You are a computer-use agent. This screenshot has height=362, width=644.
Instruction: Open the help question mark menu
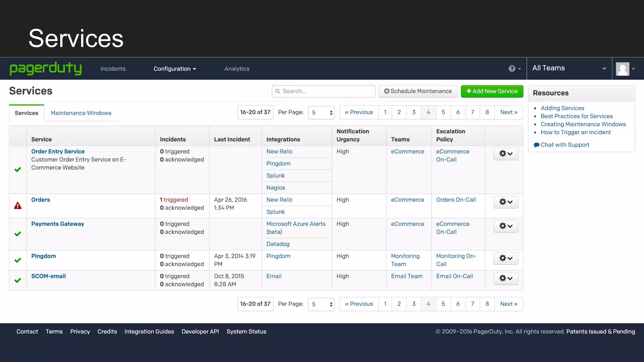pos(514,69)
